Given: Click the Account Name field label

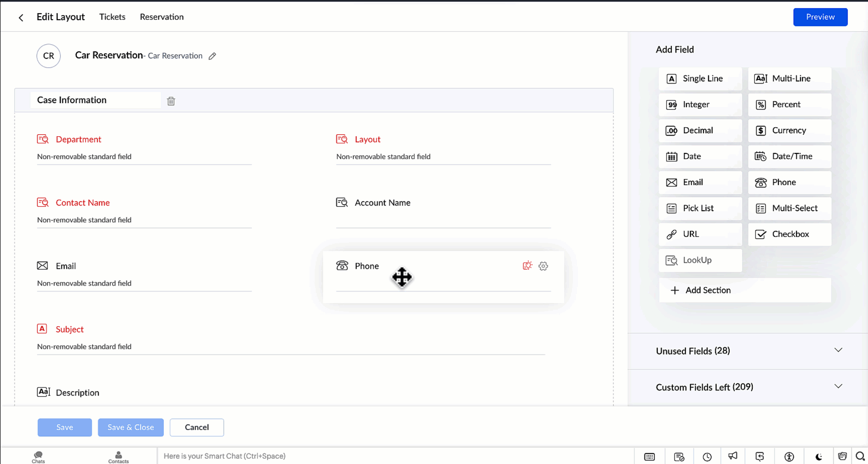Looking at the screenshot, I should (x=382, y=203).
